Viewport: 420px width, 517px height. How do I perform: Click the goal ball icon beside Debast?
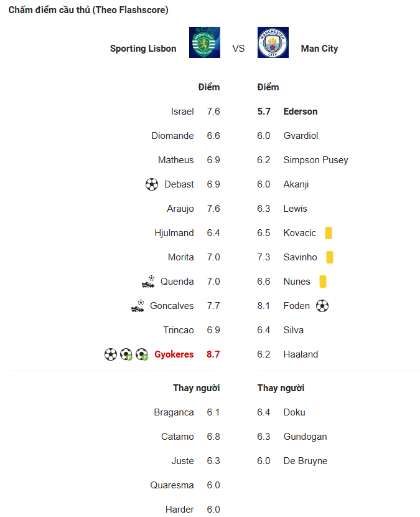(x=152, y=184)
